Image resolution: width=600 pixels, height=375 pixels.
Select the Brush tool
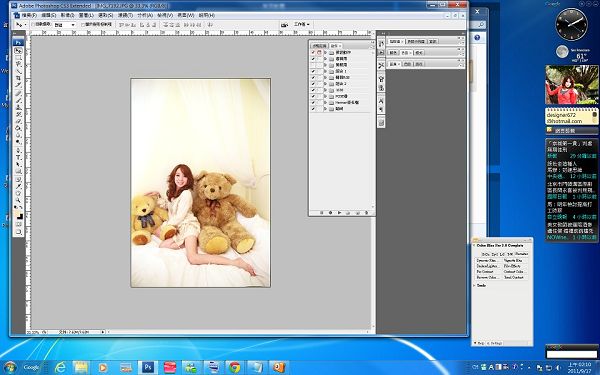pyautogui.click(x=18, y=100)
